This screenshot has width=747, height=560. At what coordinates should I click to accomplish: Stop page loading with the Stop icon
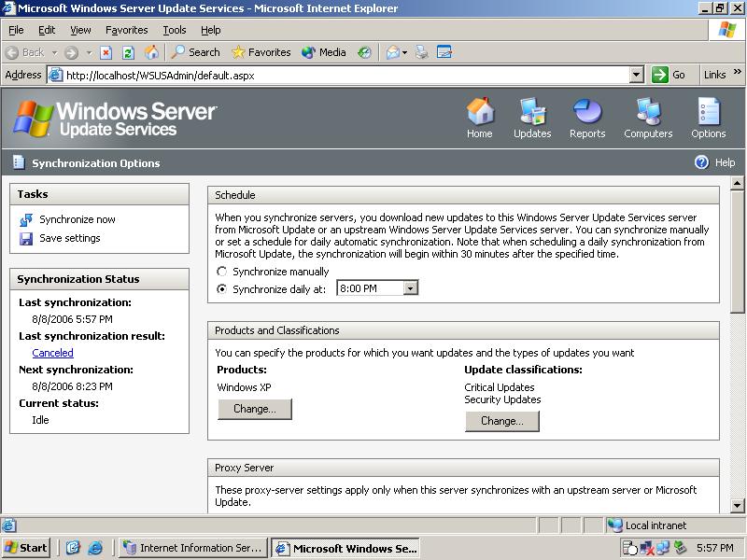(x=106, y=52)
